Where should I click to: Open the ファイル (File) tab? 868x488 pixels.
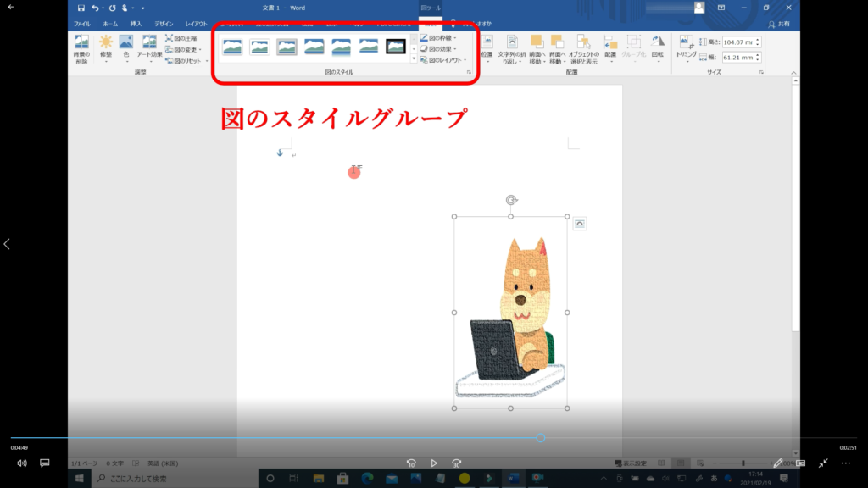coord(82,24)
